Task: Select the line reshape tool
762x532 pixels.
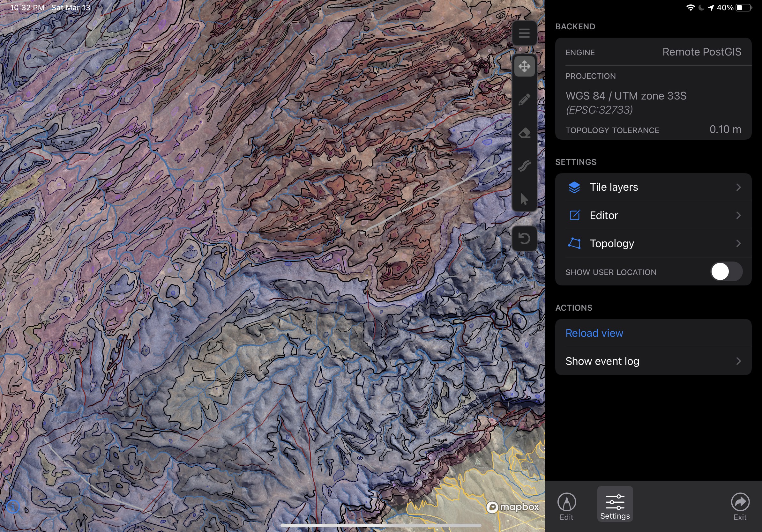Action: click(524, 166)
